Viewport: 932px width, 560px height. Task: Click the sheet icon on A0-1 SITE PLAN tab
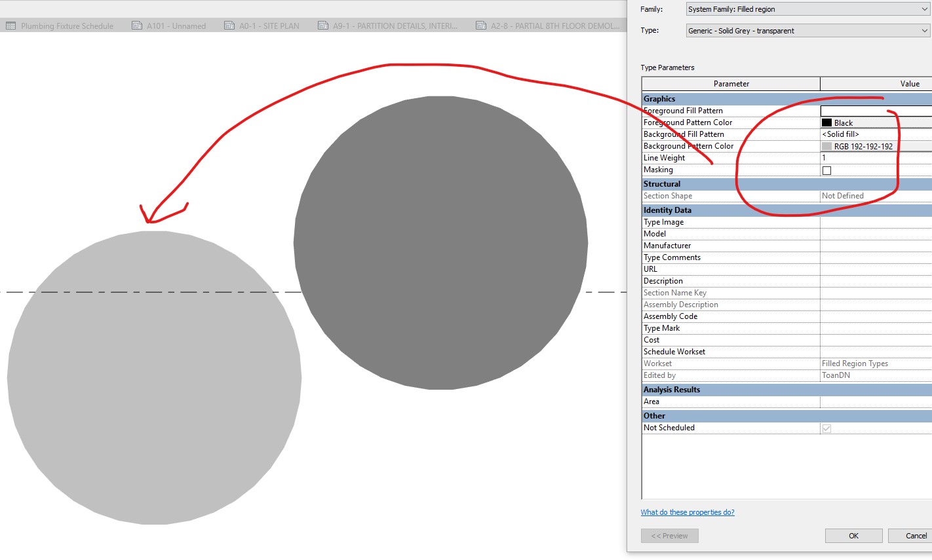(x=230, y=26)
